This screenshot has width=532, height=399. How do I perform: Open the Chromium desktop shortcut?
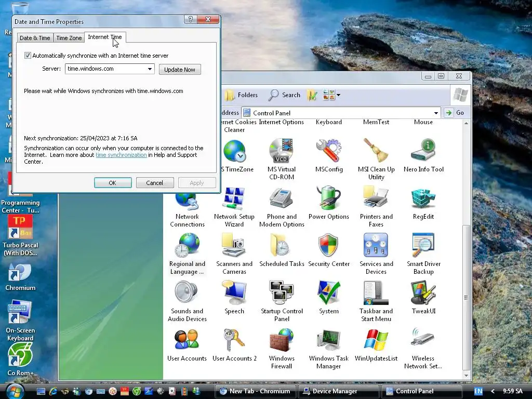point(20,277)
